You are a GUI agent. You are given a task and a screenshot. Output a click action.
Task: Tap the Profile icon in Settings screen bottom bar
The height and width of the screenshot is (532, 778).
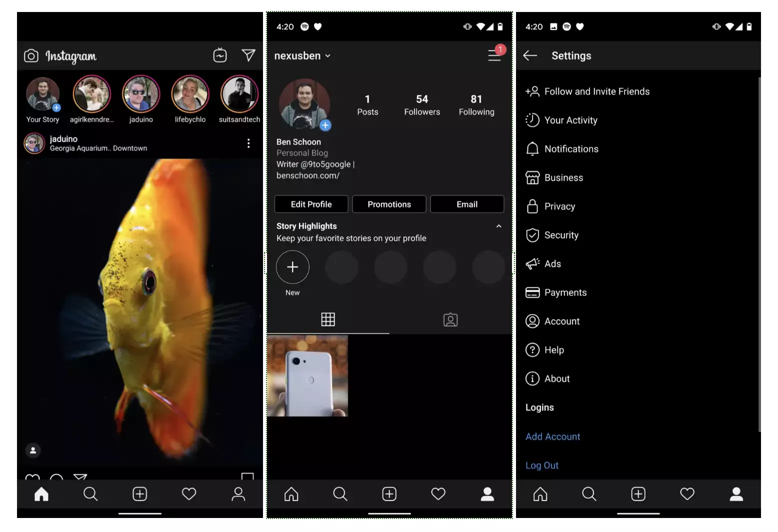click(x=736, y=494)
